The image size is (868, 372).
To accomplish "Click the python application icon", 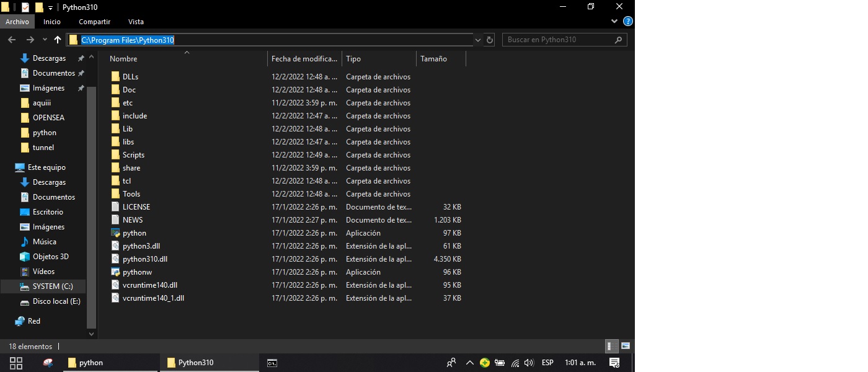I will click(115, 233).
